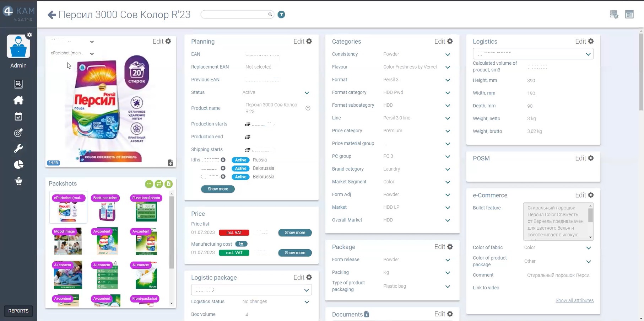Expand the Status dropdown in Planning
644x321 pixels.
(x=307, y=93)
